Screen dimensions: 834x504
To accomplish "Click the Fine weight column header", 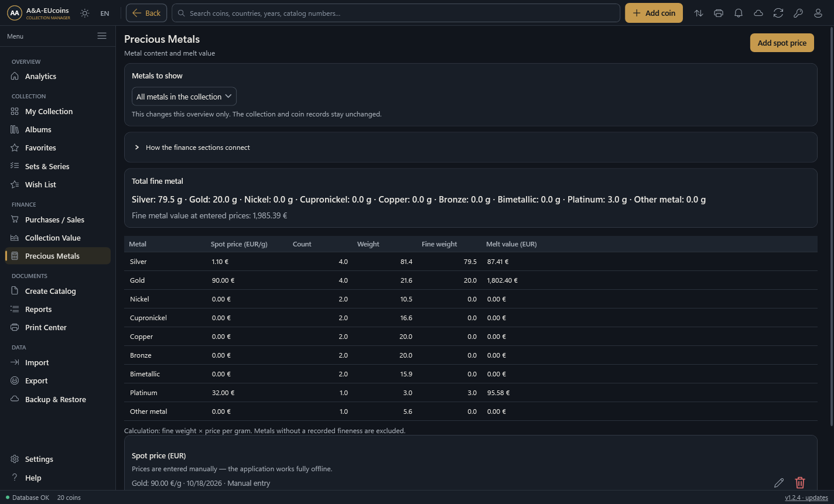I will tap(439, 244).
